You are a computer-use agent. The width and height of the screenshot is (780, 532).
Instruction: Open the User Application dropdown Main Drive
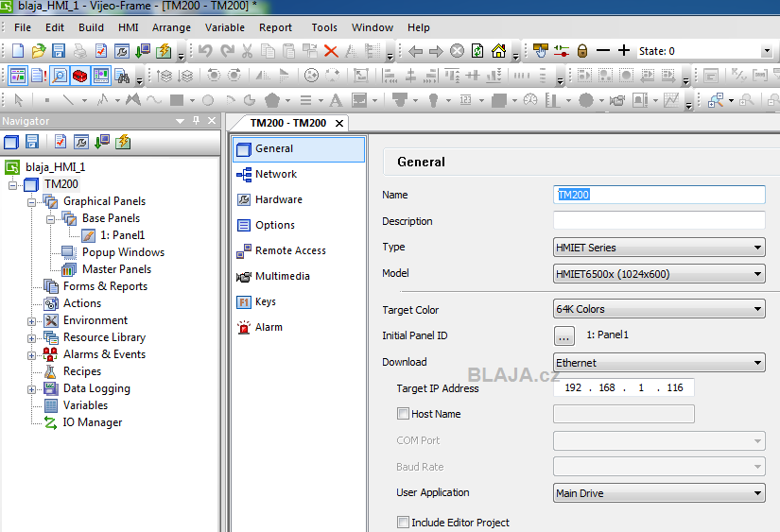click(659, 492)
